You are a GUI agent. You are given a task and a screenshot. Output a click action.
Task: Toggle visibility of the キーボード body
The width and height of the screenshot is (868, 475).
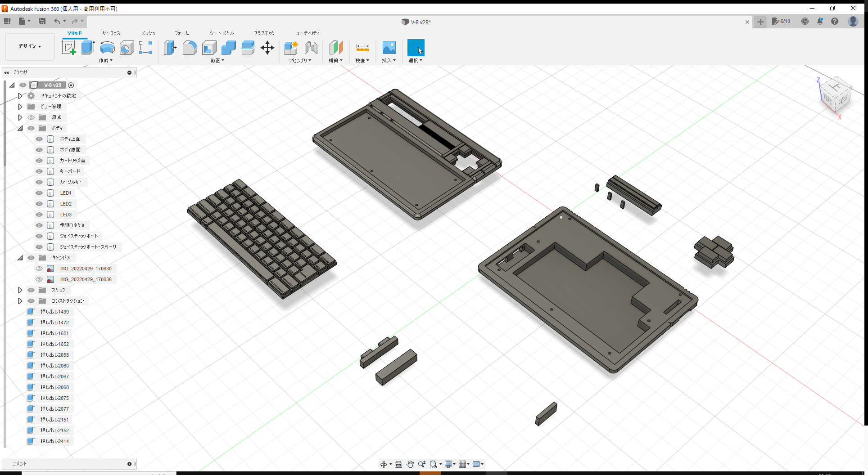pos(39,171)
